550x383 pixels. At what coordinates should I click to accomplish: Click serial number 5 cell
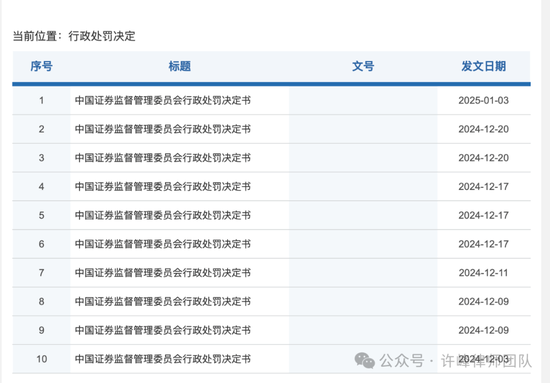[41, 215]
